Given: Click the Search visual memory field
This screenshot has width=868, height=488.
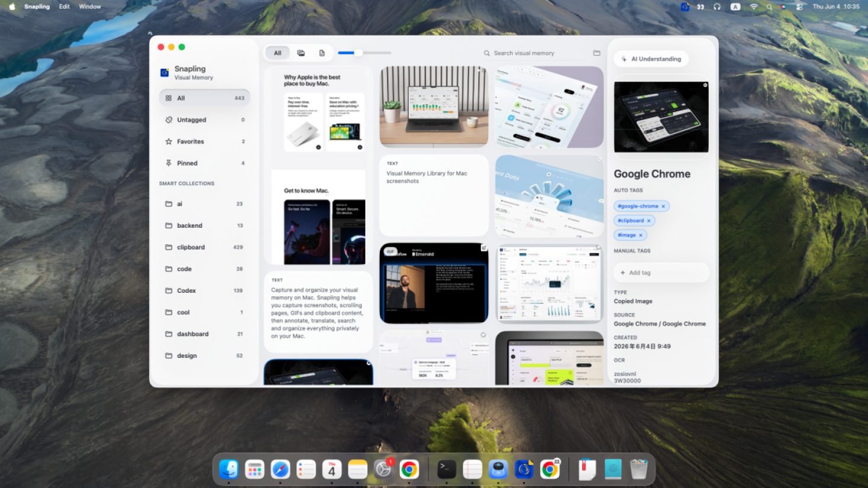Looking at the screenshot, I should pos(535,53).
